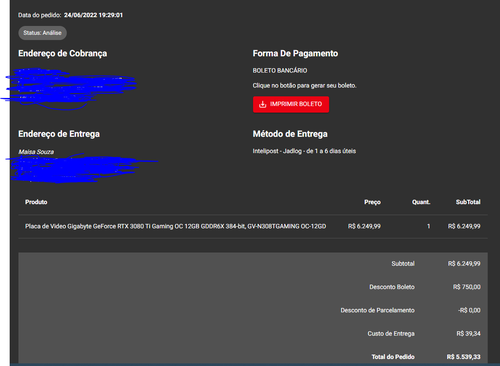This screenshot has width=500, height=366.
Task: Click the quantity value 1
Action: pos(429,226)
